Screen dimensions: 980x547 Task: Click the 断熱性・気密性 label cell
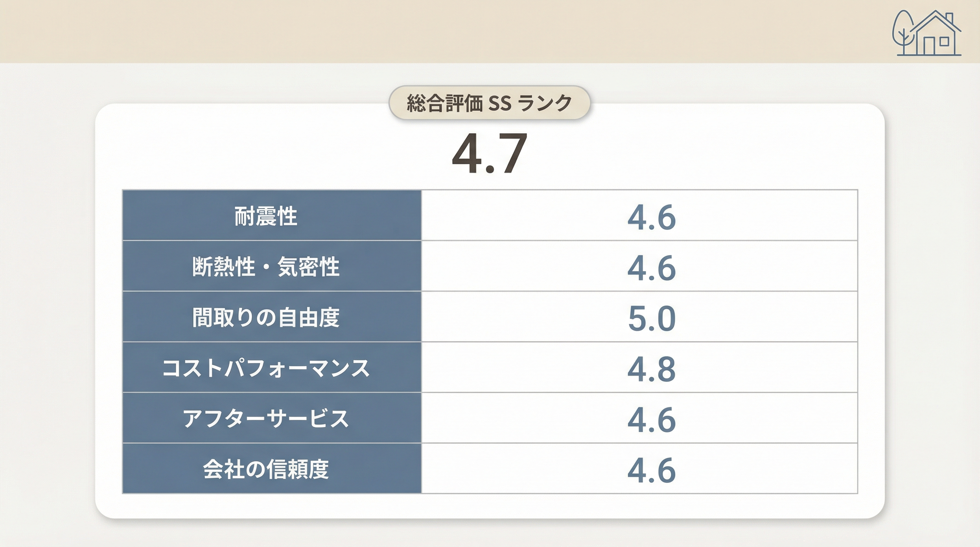[266, 266]
